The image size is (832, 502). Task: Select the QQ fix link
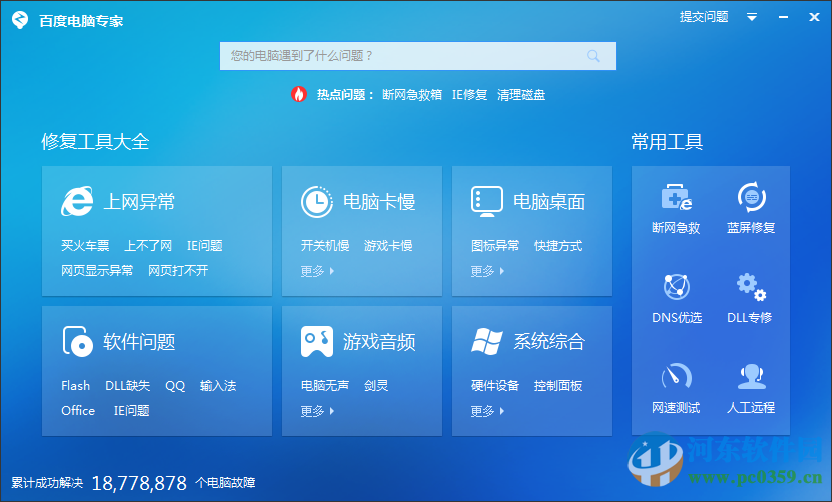pyautogui.click(x=175, y=386)
